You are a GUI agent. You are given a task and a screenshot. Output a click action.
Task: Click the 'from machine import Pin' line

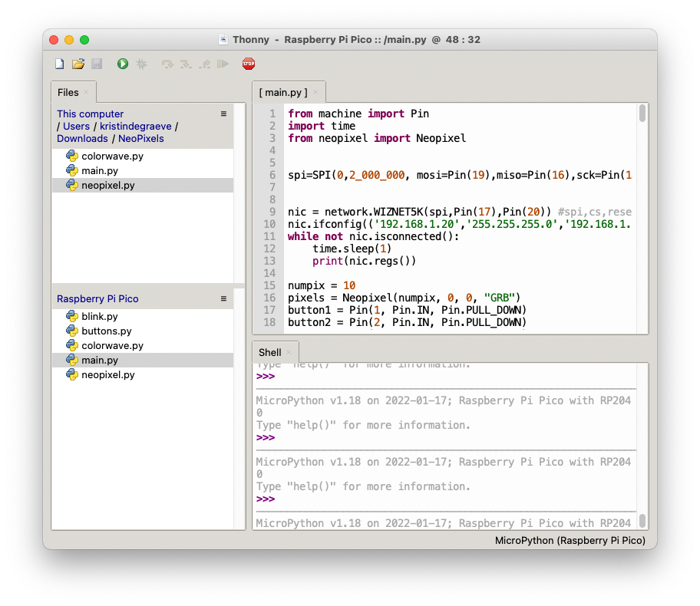pyautogui.click(x=358, y=114)
